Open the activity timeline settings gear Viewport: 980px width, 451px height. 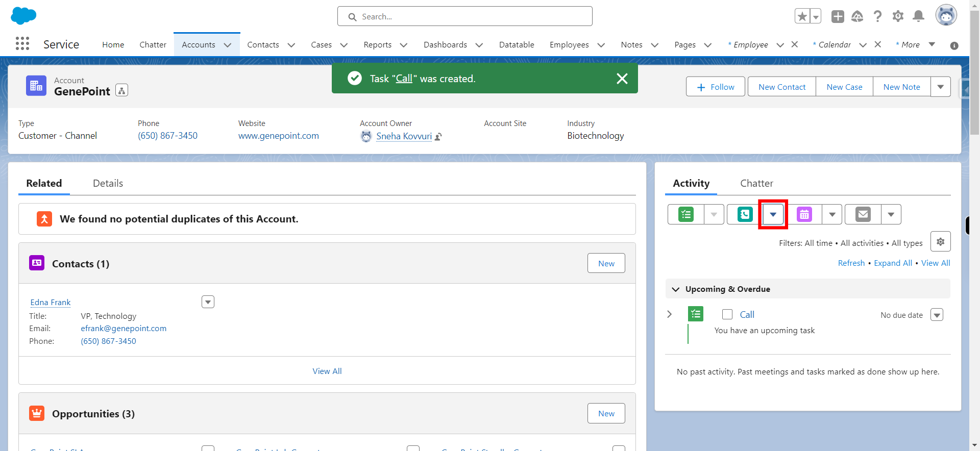pos(940,242)
